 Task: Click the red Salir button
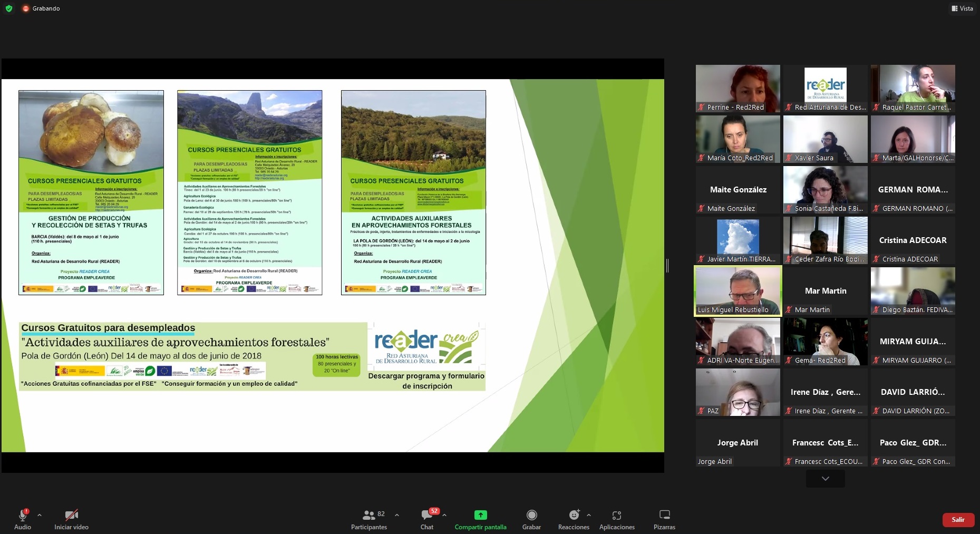pos(958,520)
